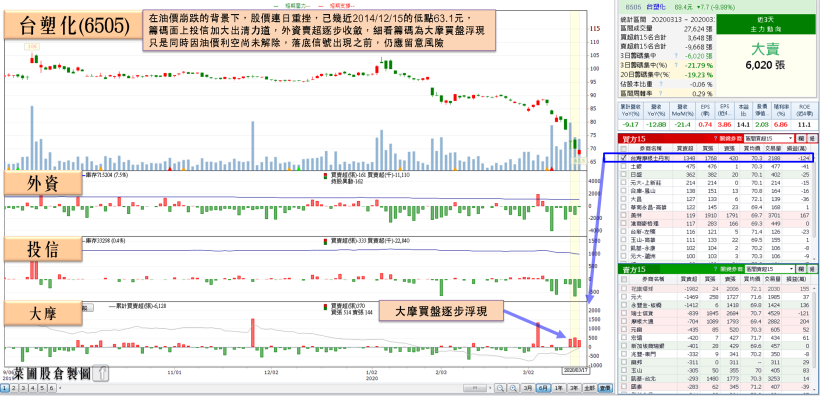Click the 大賣 main force indicator
This screenshot has width=820, height=396.
tap(765, 50)
